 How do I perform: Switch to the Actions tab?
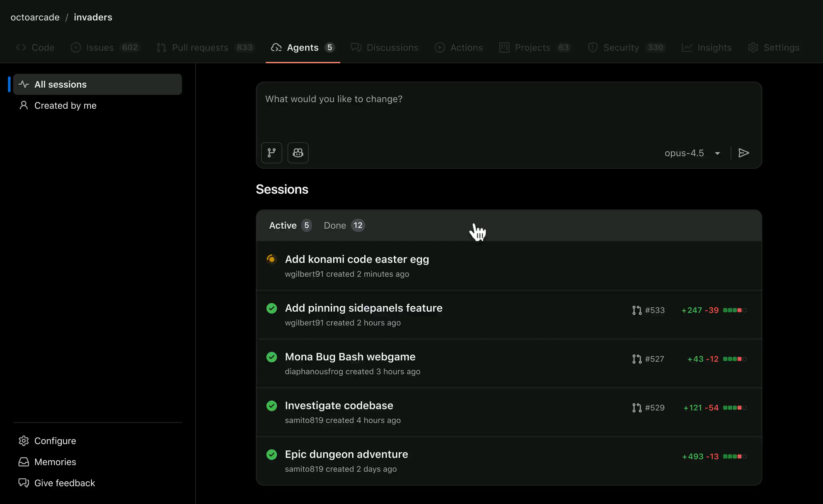point(459,47)
